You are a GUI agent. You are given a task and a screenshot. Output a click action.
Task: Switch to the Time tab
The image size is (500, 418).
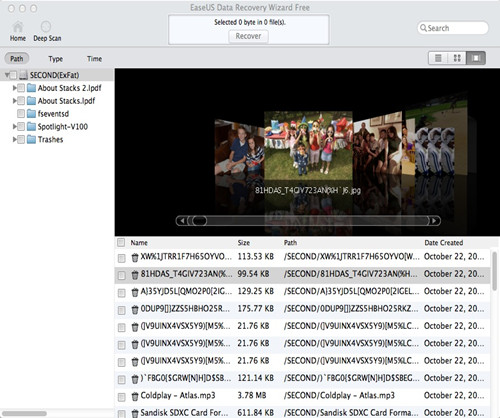(94, 59)
